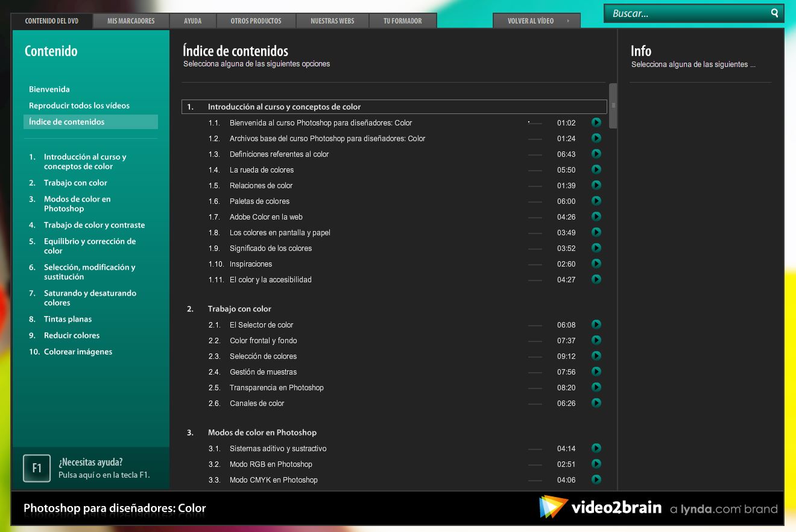Play the "Bienvenida al curso" video
Screen dimensions: 796x532
click(x=596, y=122)
